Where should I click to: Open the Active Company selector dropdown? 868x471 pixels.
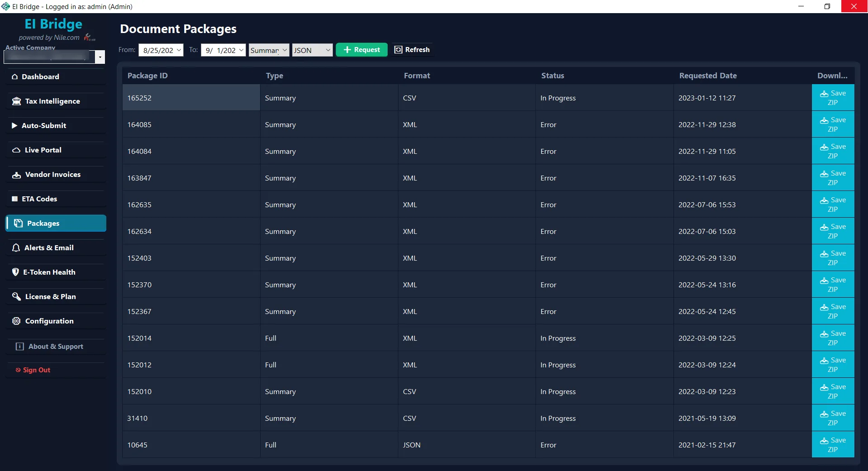100,57
